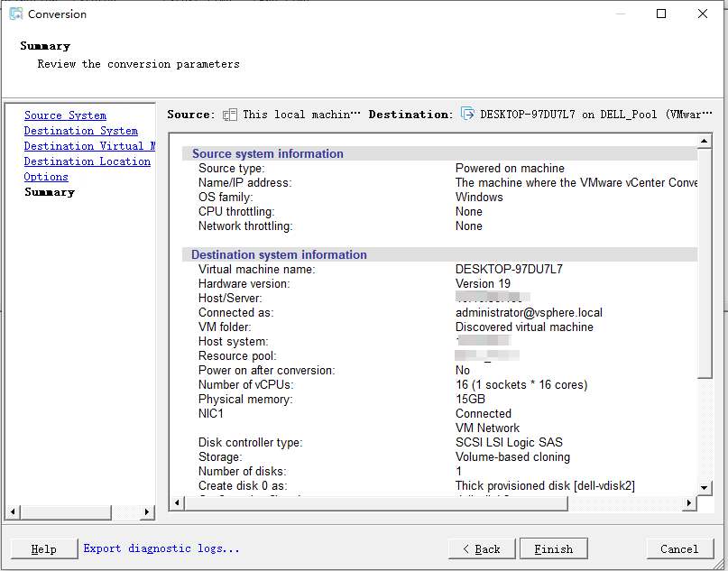Click the 'Source type:' label
Image resolution: width=728 pixels, height=571 pixels.
pyautogui.click(x=231, y=168)
